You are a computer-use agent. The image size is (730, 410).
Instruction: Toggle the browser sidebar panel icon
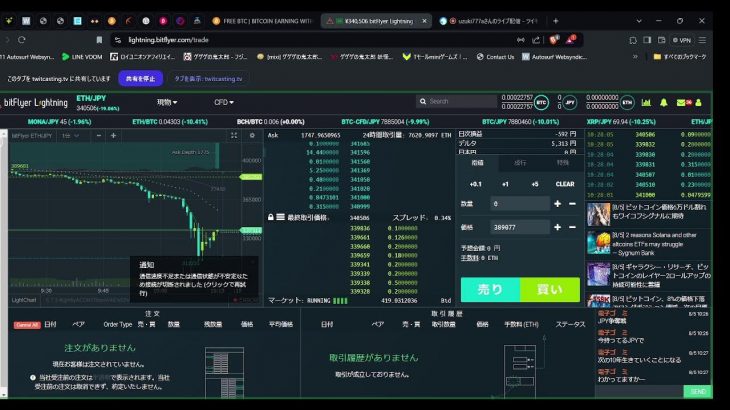647,40
